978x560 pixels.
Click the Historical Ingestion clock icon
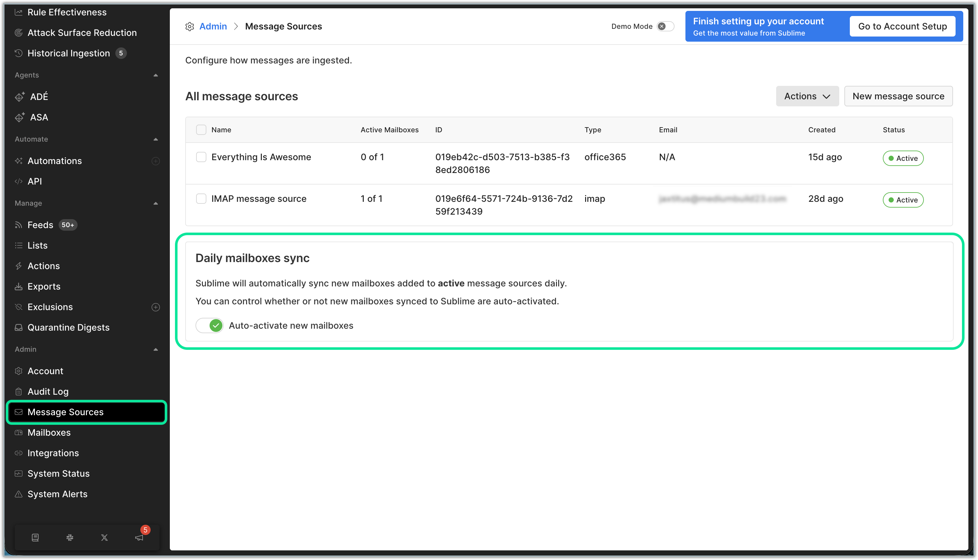[19, 53]
